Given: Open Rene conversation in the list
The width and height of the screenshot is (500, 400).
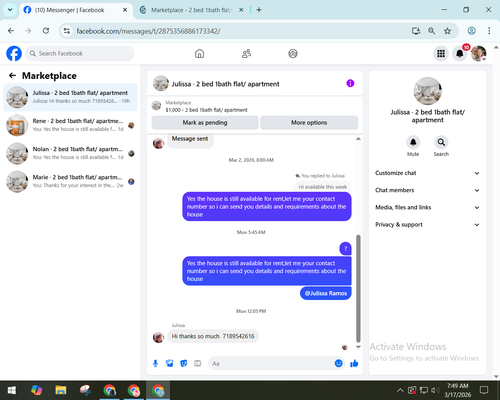Looking at the screenshot, I should 70,125.
